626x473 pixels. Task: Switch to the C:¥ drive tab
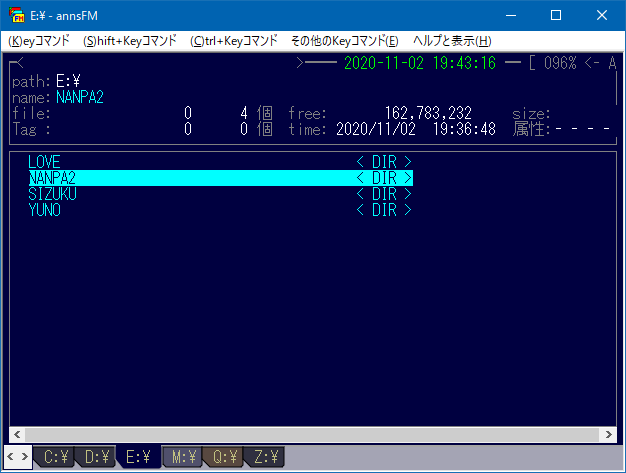click(55, 457)
